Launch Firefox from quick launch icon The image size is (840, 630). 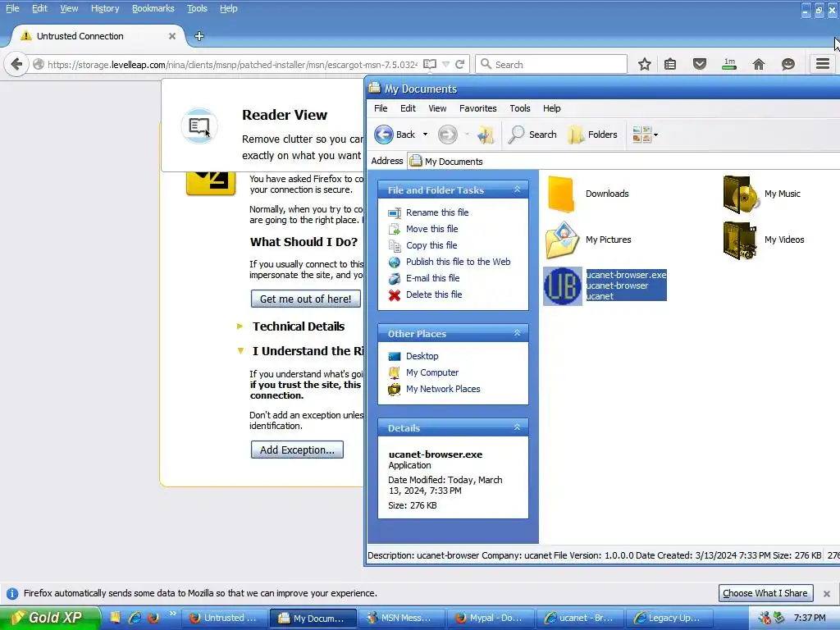(x=153, y=618)
